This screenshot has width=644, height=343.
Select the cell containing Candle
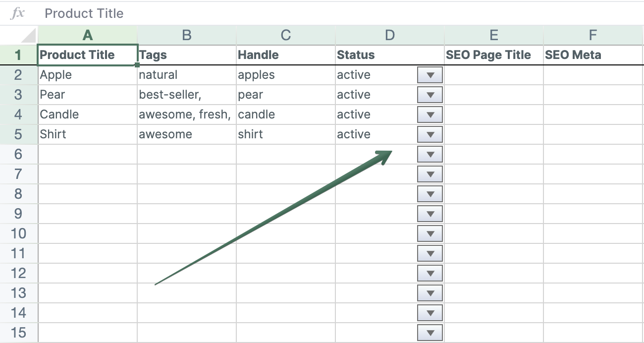(87, 114)
